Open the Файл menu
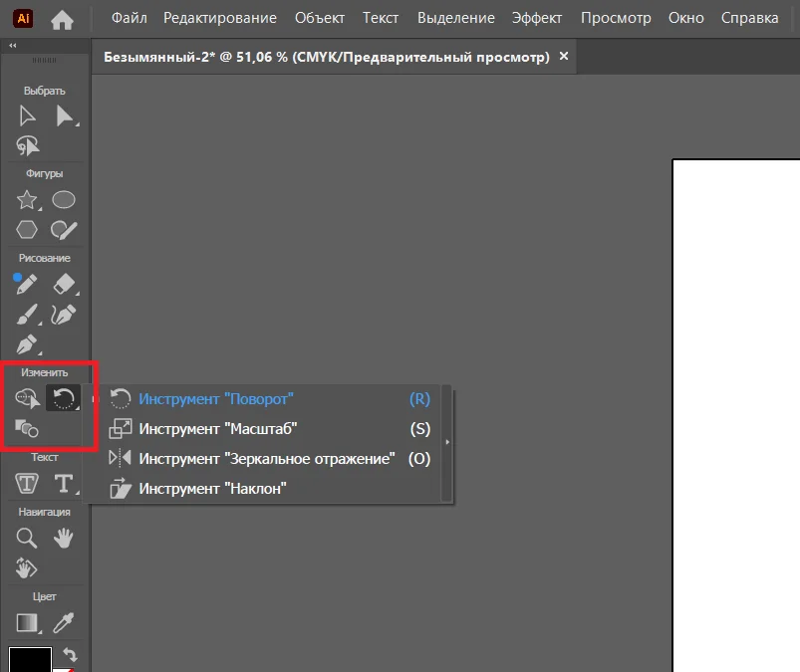800x672 pixels. (x=130, y=18)
